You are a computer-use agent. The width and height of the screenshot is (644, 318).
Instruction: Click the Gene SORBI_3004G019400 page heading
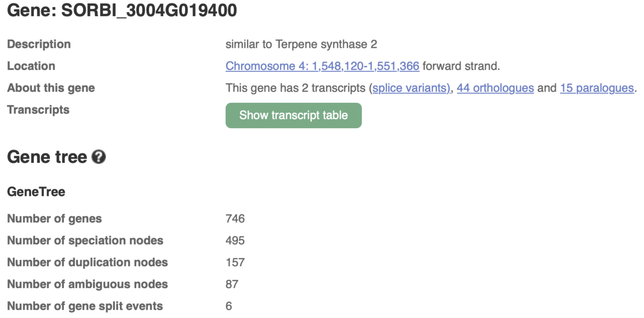coord(122,11)
